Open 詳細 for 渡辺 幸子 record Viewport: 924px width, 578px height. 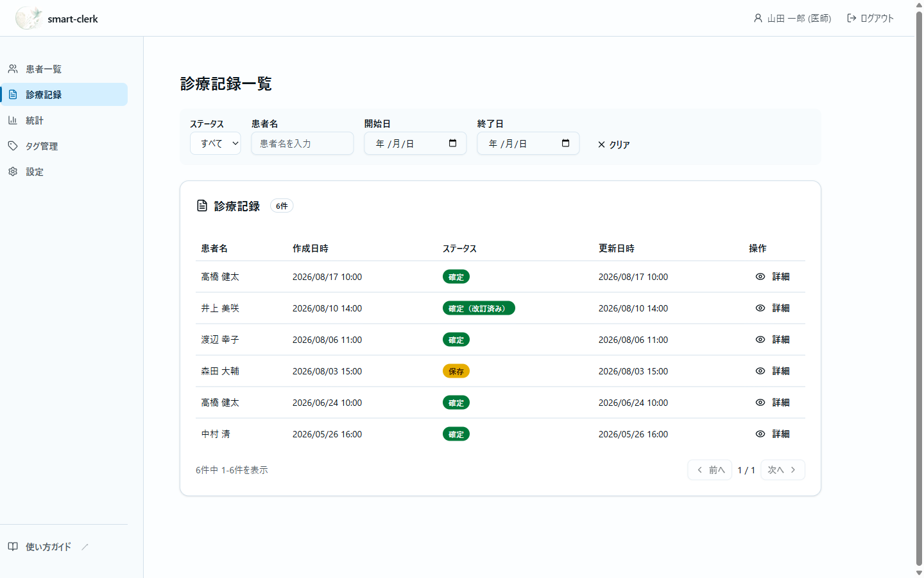click(x=773, y=340)
